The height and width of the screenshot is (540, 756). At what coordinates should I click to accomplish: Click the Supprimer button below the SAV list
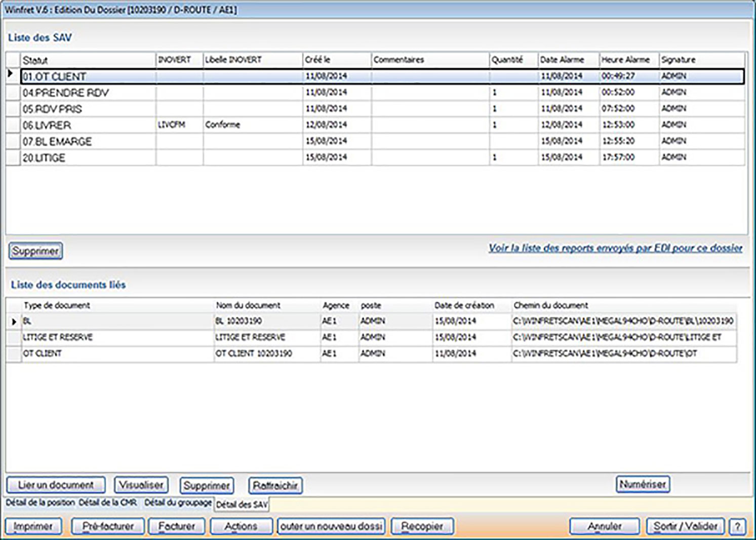coord(36,251)
